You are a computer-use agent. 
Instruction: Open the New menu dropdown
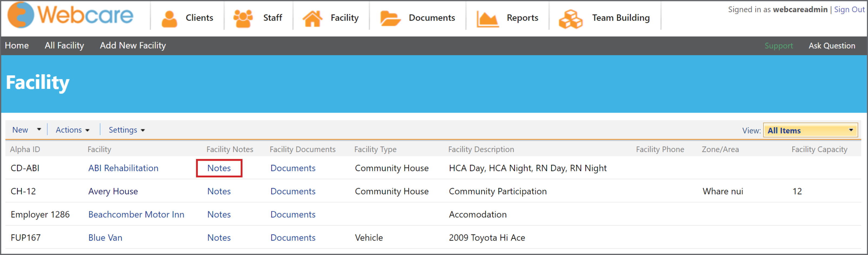(26, 130)
